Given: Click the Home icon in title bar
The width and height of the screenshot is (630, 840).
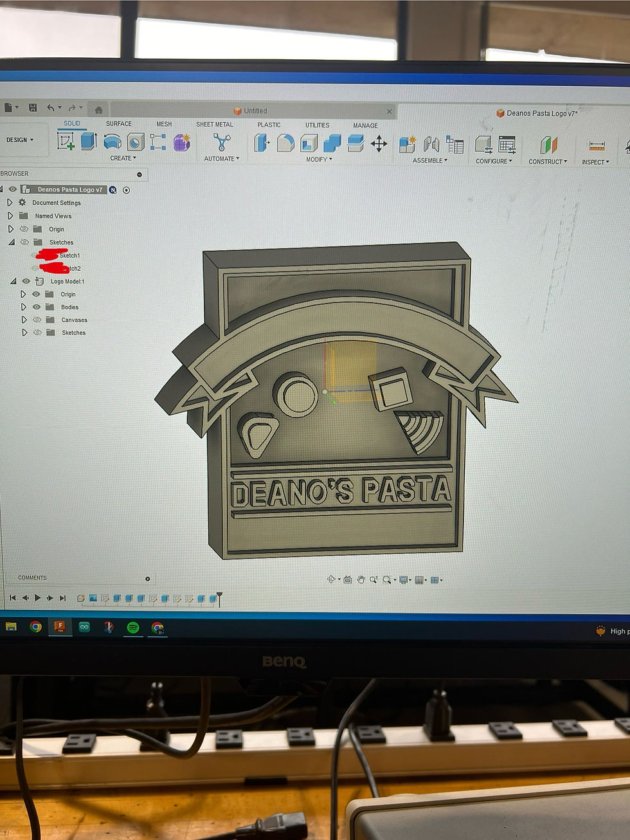Looking at the screenshot, I should [x=98, y=109].
